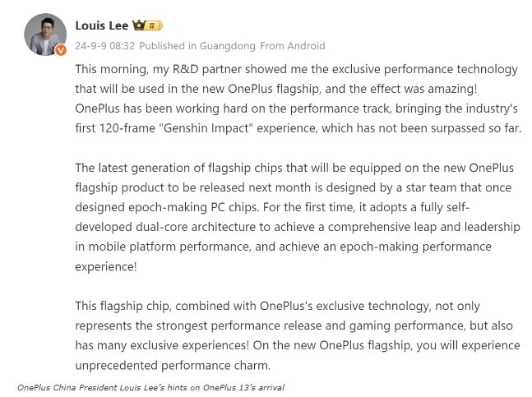Click the paragraph starting The latest generation
532x397 pixels.
(x=298, y=217)
